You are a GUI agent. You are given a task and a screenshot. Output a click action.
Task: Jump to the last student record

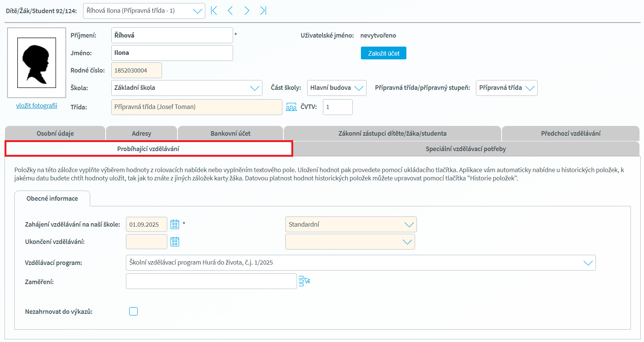coord(263,11)
